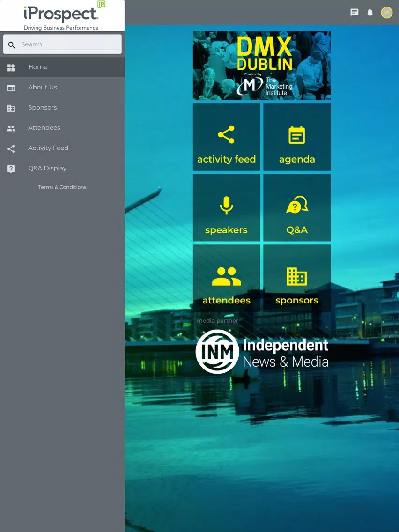The height and width of the screenshot is (532, 399).
Task: Select Sponsors in the sidebar menu
Action: (62, 108)
